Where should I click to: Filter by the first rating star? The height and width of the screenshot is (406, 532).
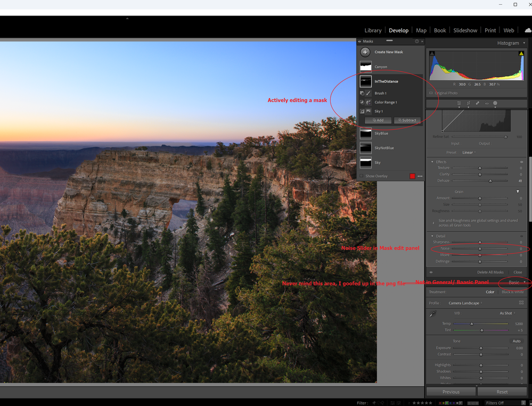point(414,403)
